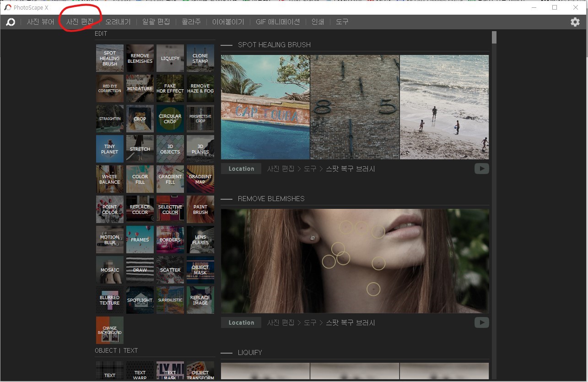Open the Fake HDR Effect tile
The height and width of the screenshot is (382, 588).
coord(170,88)
